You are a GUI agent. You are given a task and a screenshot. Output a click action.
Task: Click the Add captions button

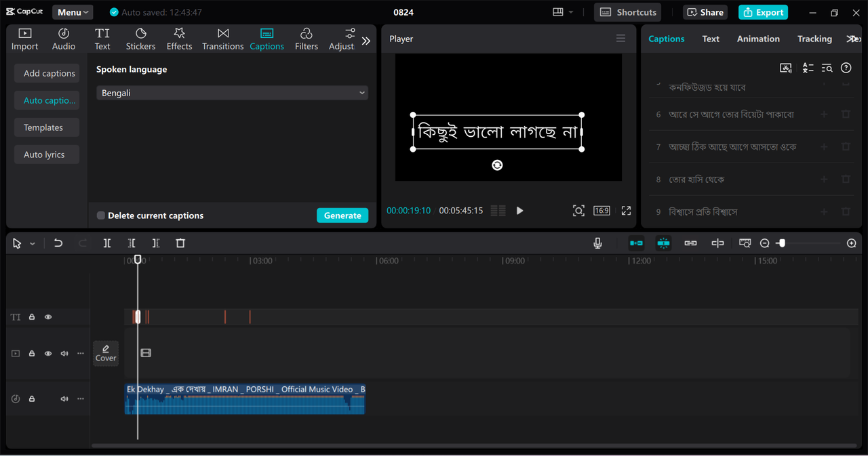47,73
